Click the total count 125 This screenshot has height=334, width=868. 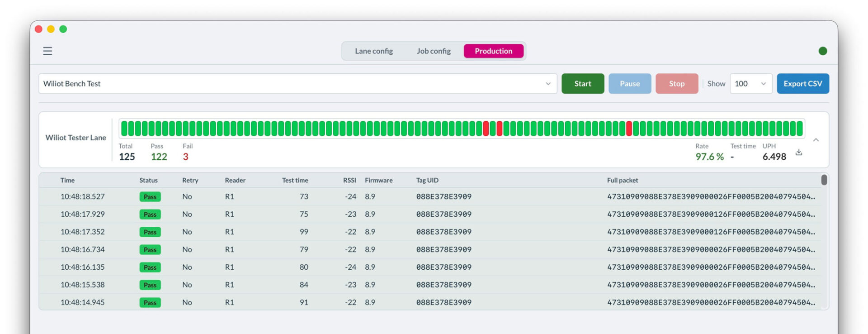127,157
